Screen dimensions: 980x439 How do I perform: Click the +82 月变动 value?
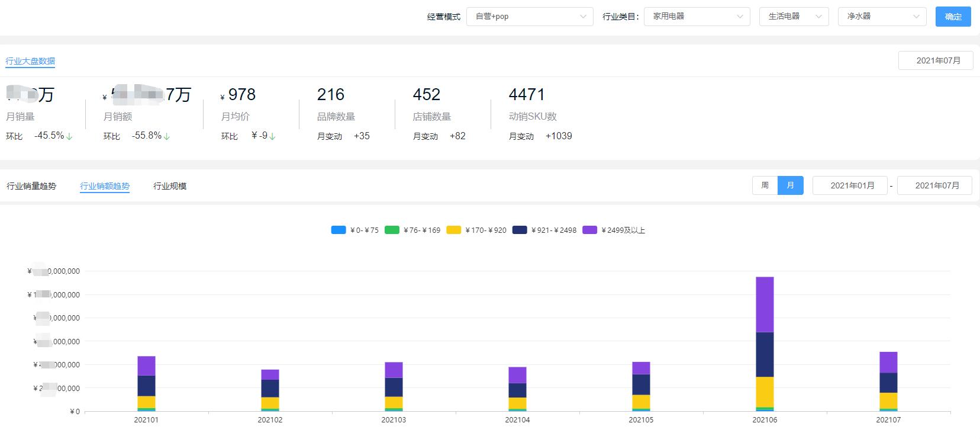tap(457, 136)
